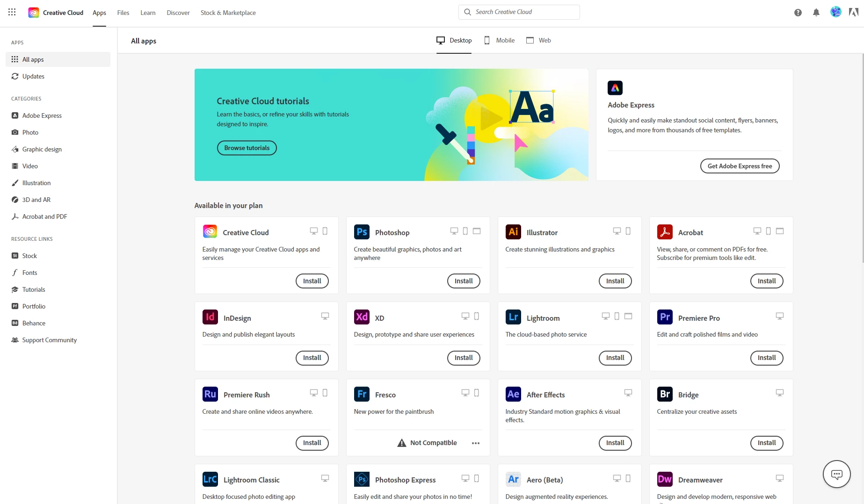Image resolution: width=864 pixels, height=504 pixels.
Task: Click the Creative Cloud card app icon
Action: coord(210,231)
